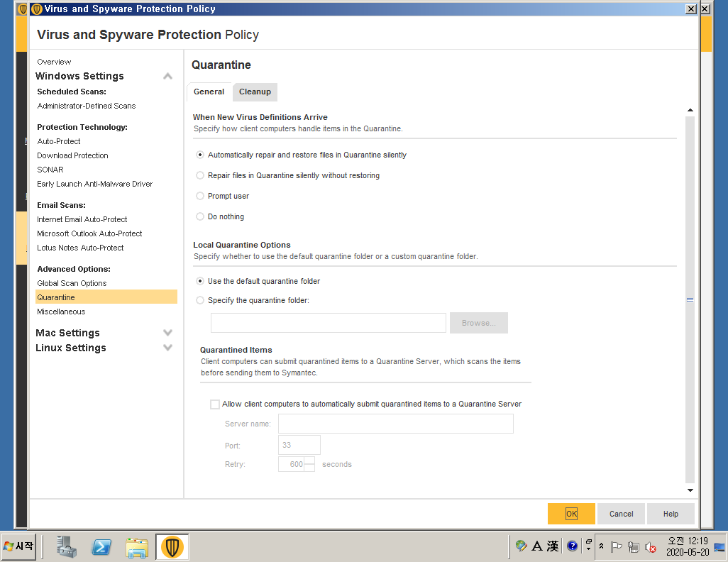Viewport: 728px width, 562px height.
Task: Open Internet Email Auto-Protect
Action: coord(82,219)
